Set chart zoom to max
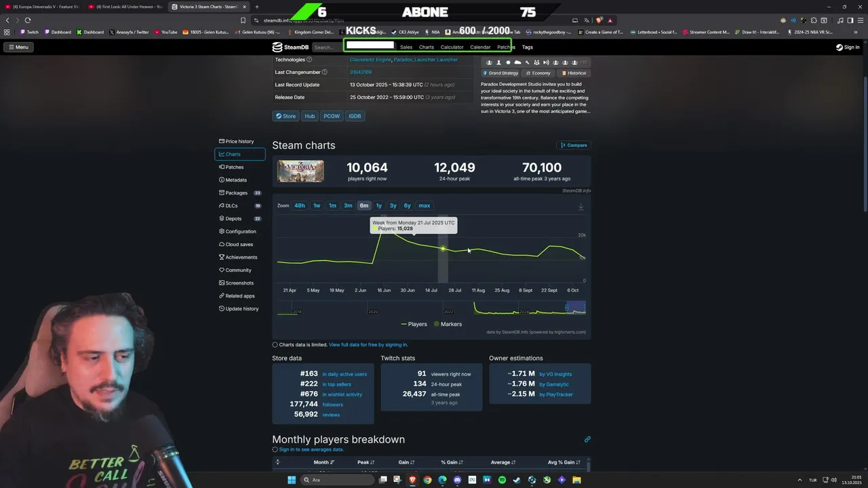Screen dimensions: 868x488 click(x=425, y=205)
